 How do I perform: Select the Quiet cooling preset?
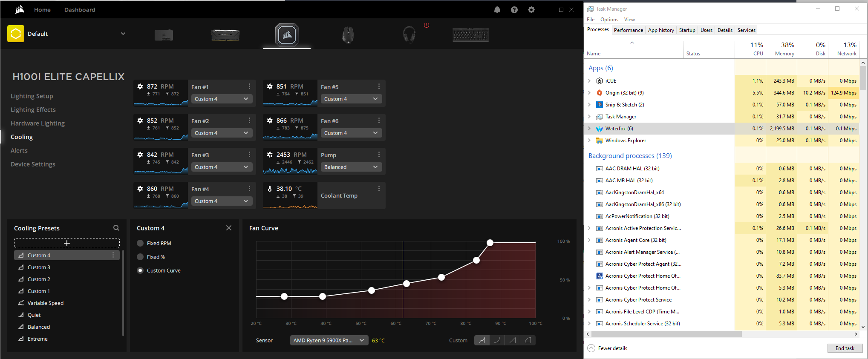tap(67, 315)
